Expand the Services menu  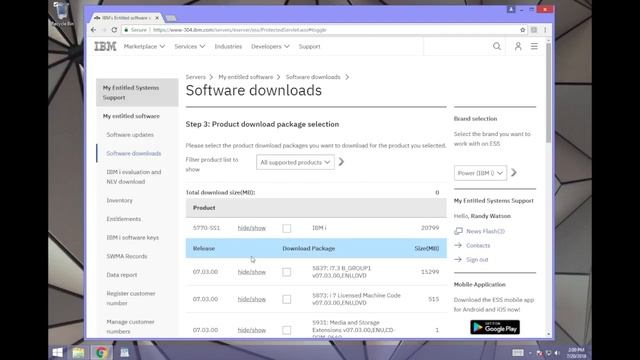189,47
